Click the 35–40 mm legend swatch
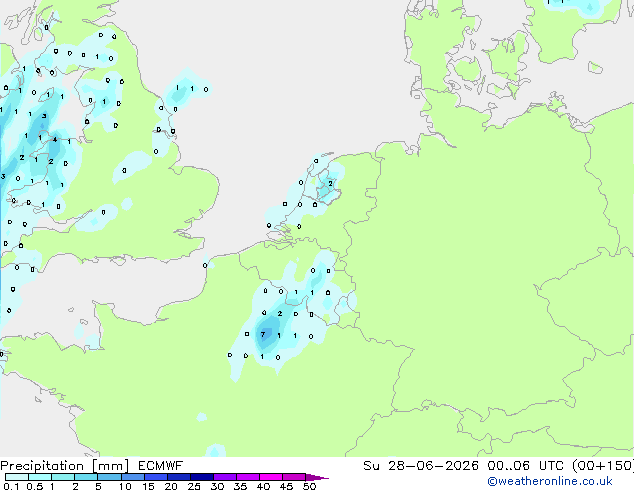Image resolution: width=634 pixels, height=490 pixels. (x=247, y=477)
